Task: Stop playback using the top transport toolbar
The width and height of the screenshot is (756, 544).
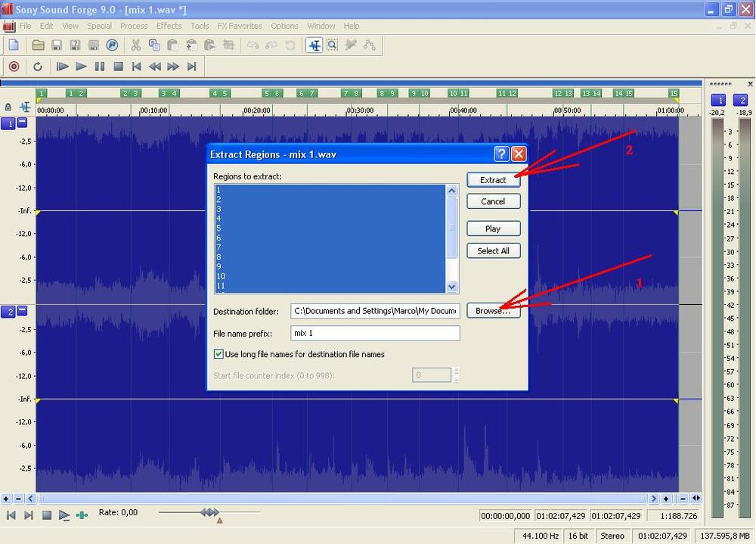Action: point(118,67)
